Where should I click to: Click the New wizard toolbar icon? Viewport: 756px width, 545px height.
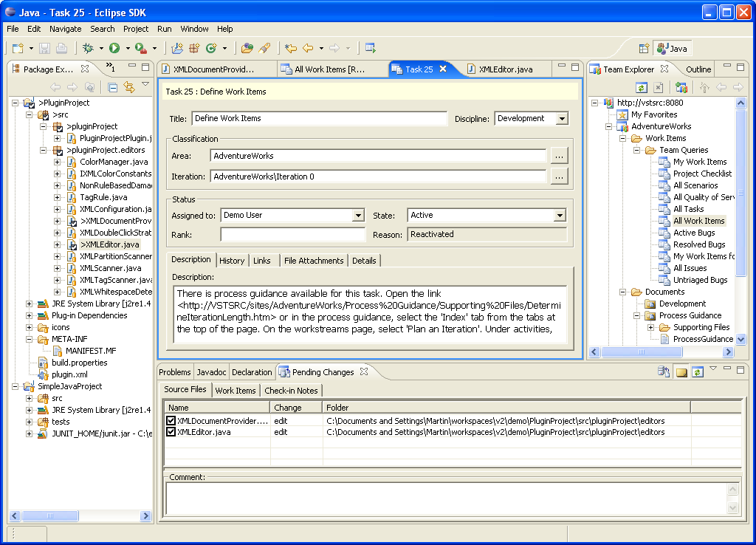point(18,48)
